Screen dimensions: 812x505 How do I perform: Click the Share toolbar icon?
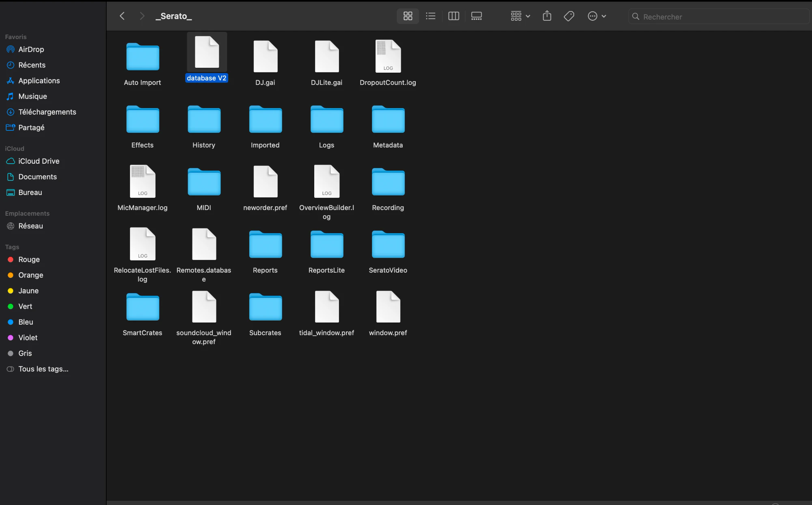click(547, 16)
